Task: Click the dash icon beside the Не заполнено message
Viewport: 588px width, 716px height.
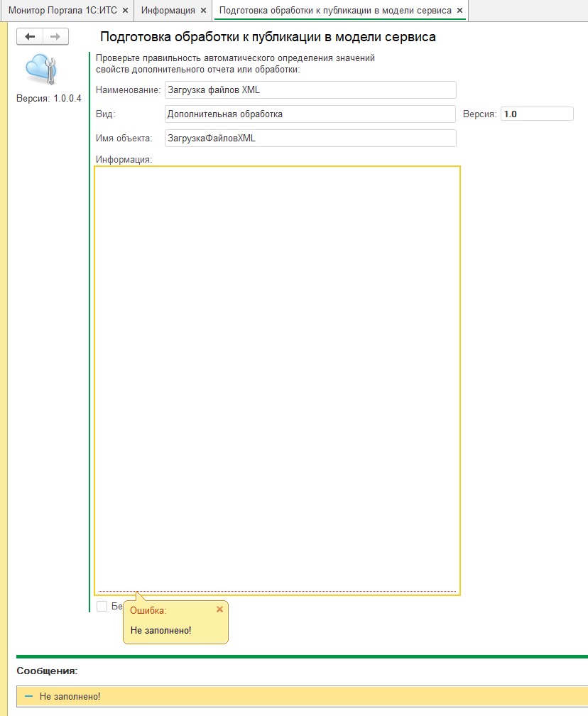Action: tap(28, 697)
